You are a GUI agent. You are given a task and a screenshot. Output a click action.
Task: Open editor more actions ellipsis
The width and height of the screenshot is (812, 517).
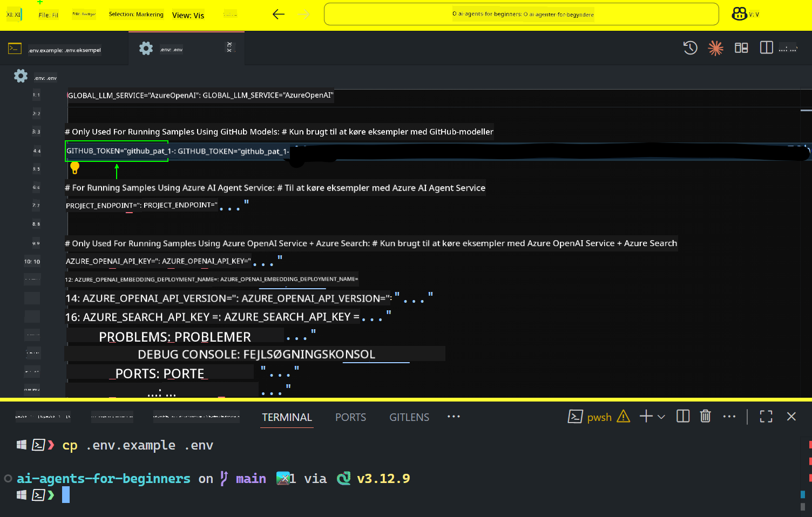(x=788, y=49)
